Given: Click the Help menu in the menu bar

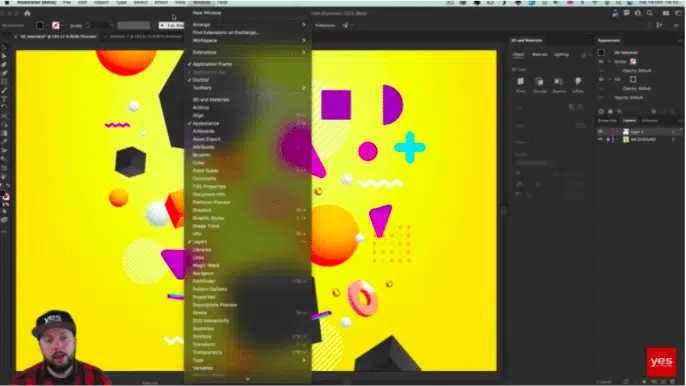Looking at the screenshot, I should (x=222, y=2).
